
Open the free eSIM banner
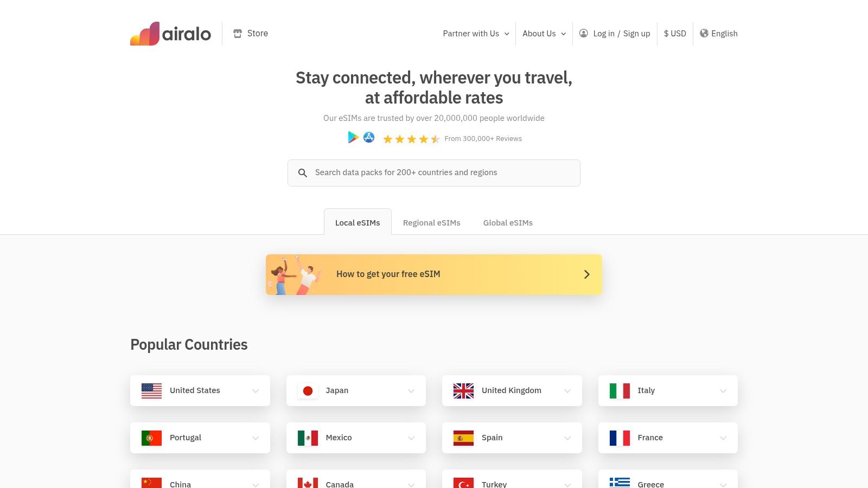tap(433, 274)
